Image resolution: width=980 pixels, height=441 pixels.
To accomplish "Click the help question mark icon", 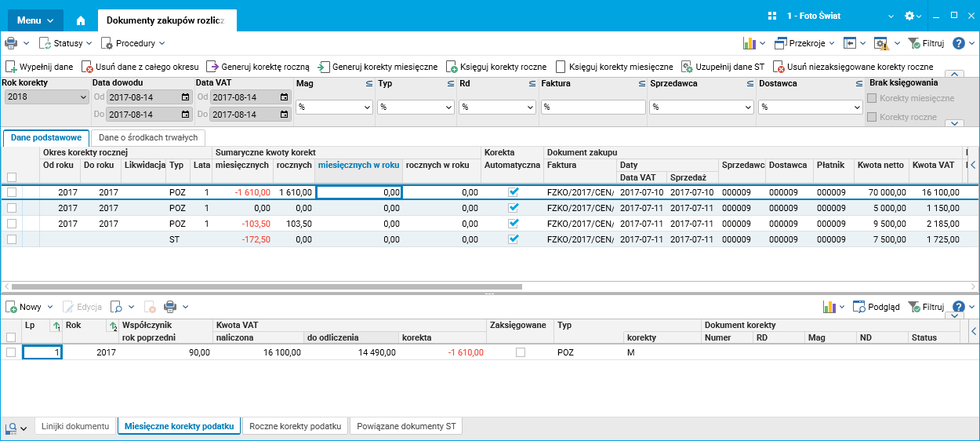I will (958, 43).
